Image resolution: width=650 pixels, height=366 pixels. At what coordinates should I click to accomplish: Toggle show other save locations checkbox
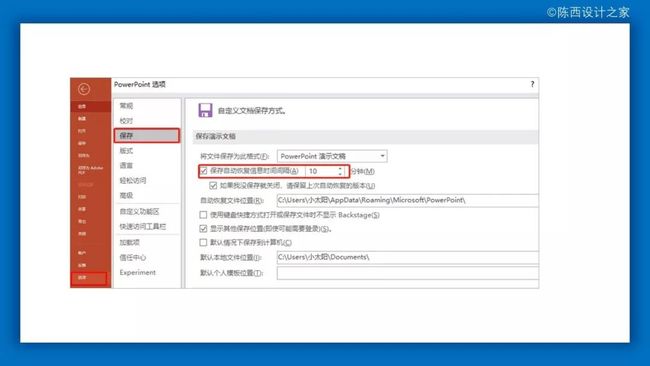[x=203, y=228]
